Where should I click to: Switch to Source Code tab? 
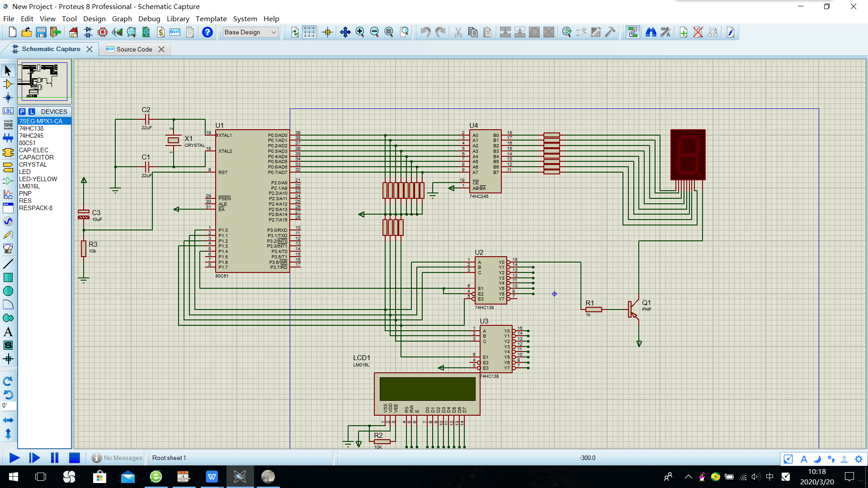pyautogui.click(x=133, y=49)
